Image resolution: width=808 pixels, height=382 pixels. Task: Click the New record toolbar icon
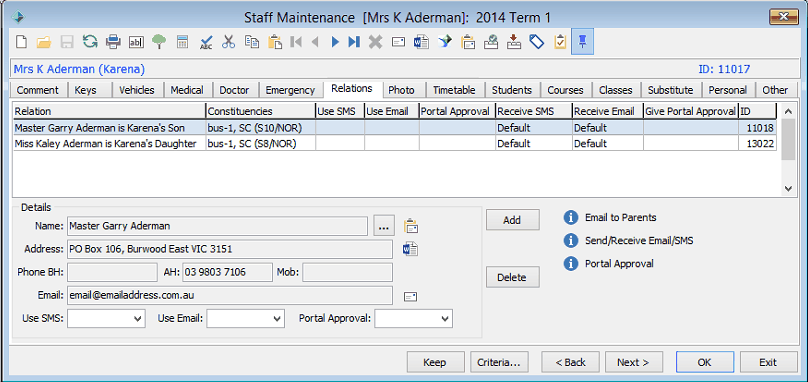pyautogui.click(x=21, y=42)
